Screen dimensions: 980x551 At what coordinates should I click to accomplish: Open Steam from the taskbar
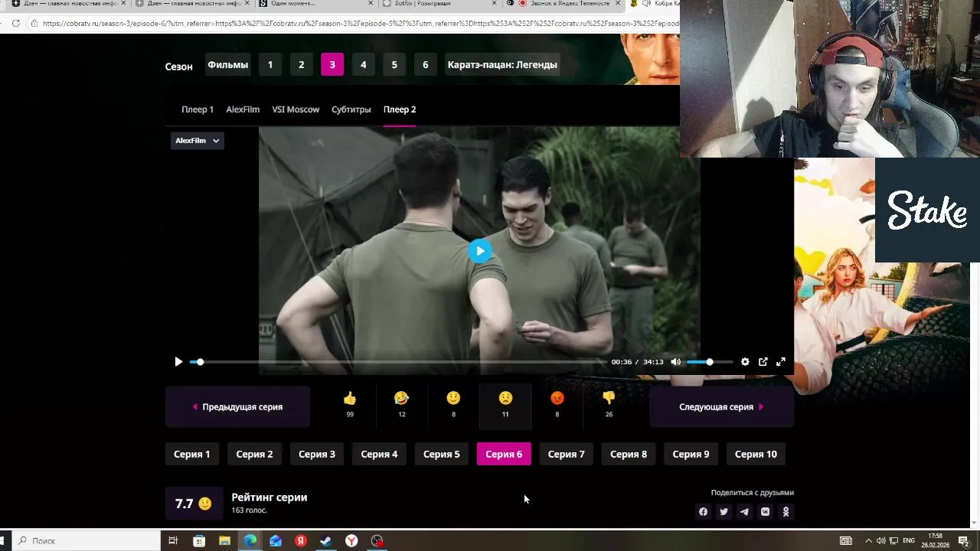(x=325, y=541)
